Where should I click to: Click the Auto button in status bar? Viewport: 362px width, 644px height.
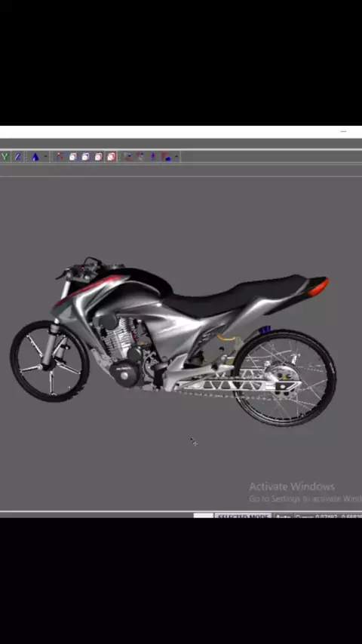[283, 516]
